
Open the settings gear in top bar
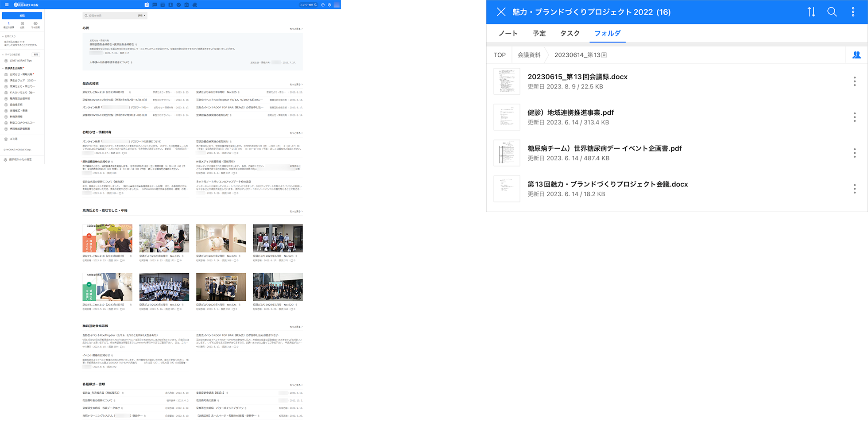pyautogui.click(x=329, y=5)
